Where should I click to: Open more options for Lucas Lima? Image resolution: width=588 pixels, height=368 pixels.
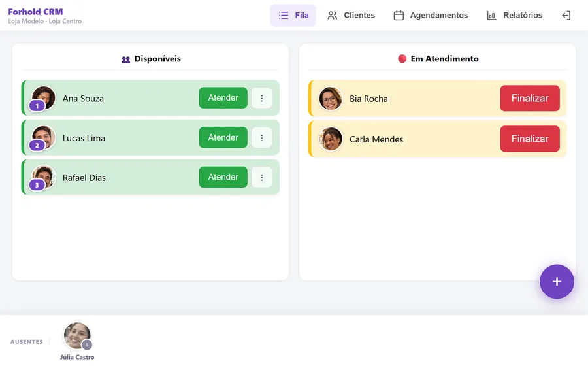(262, 138)
